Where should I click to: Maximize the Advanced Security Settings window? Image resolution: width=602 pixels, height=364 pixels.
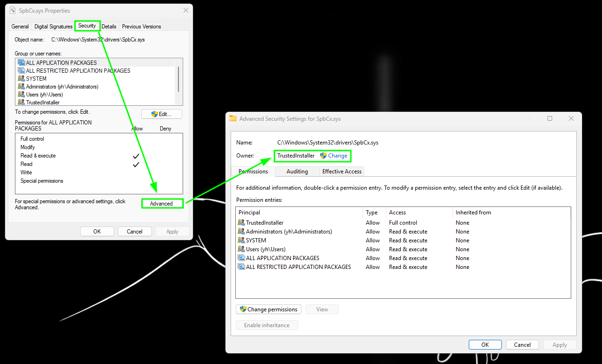click(550, 119)
